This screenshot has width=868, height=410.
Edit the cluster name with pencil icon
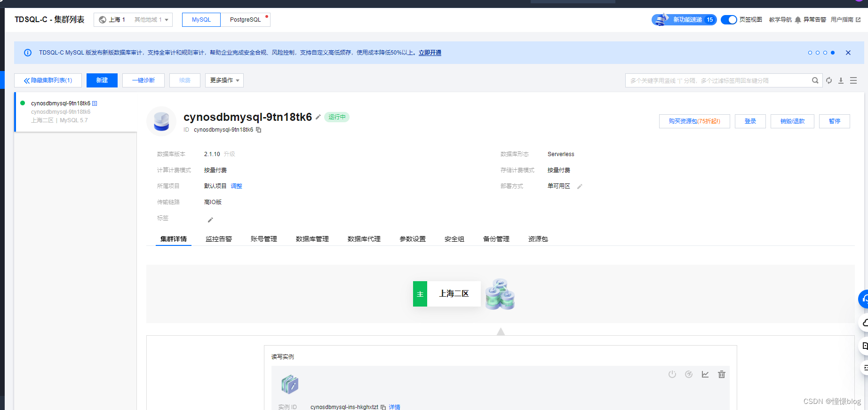click(318, 117)
